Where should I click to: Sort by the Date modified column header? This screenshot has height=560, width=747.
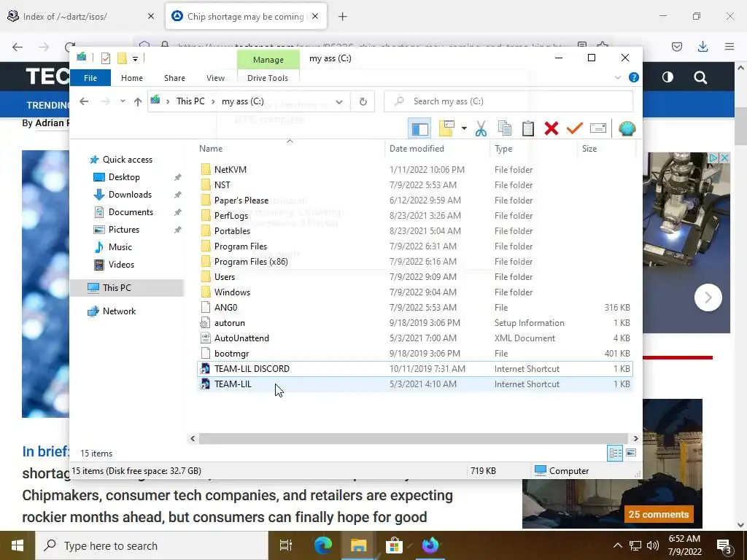click(x=437, y=149)
